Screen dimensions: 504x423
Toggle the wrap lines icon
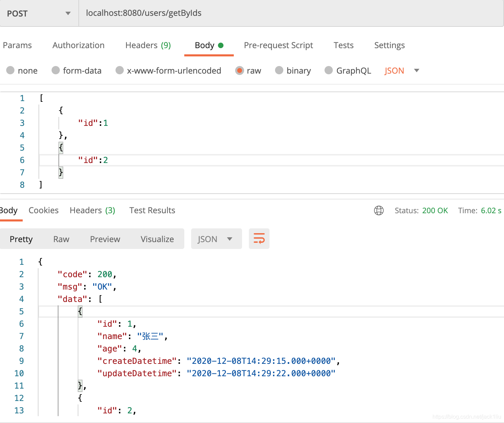259,239
